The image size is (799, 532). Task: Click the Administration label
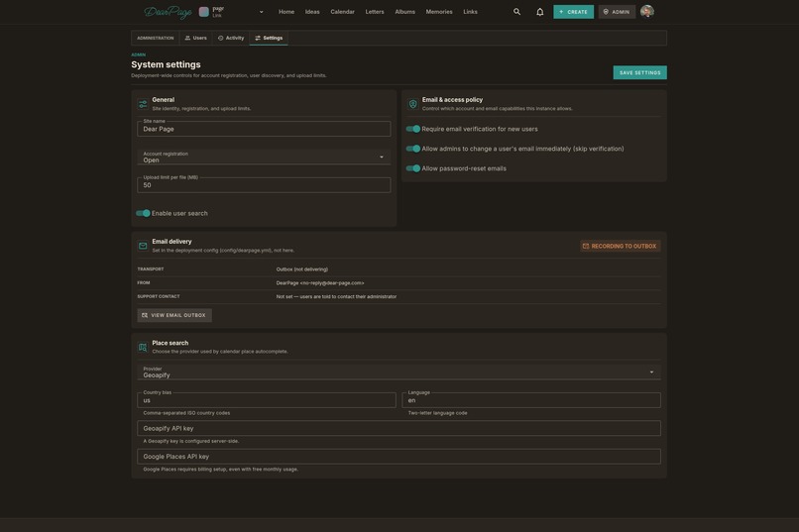[155, 38]
